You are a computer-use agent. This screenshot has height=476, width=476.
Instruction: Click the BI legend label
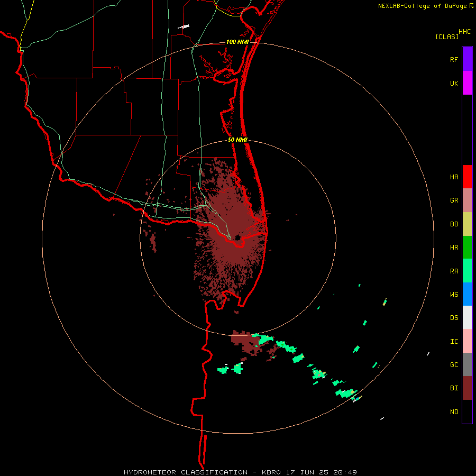pos(454,388)
